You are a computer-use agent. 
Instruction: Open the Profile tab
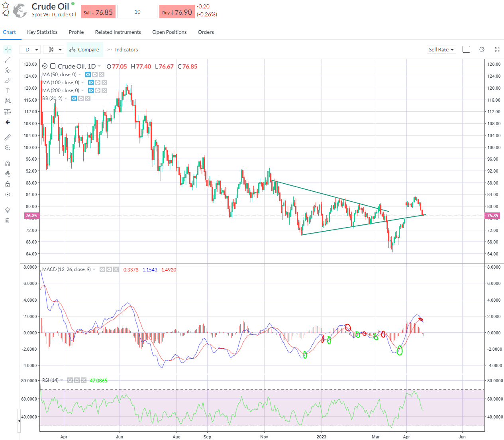coord(76,32)
